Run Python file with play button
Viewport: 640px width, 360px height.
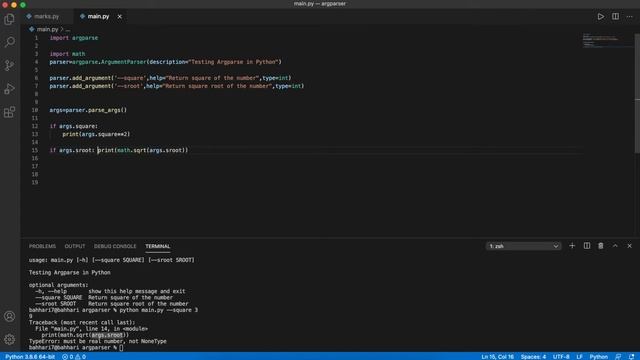pyautogui.click(x=600, y=17)
